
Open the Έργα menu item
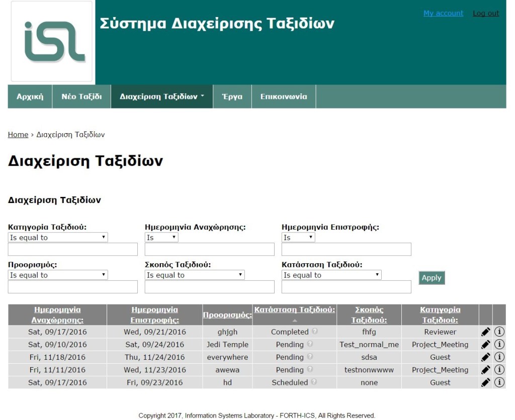click(232, 96)
